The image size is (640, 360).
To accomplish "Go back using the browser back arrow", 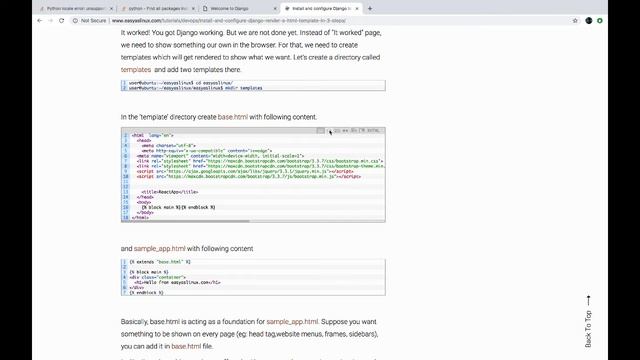I will 40,20.
